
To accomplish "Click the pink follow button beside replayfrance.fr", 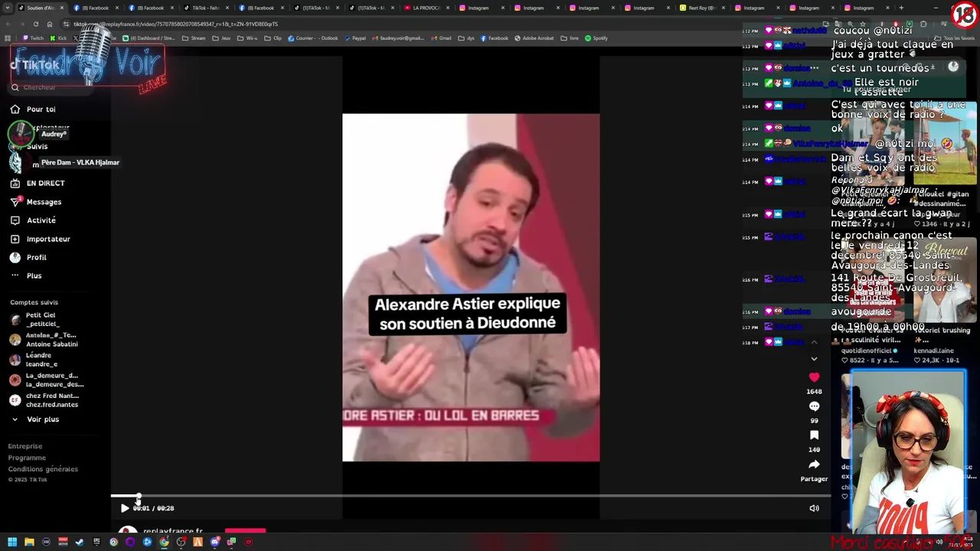I will tap(245, 530).
